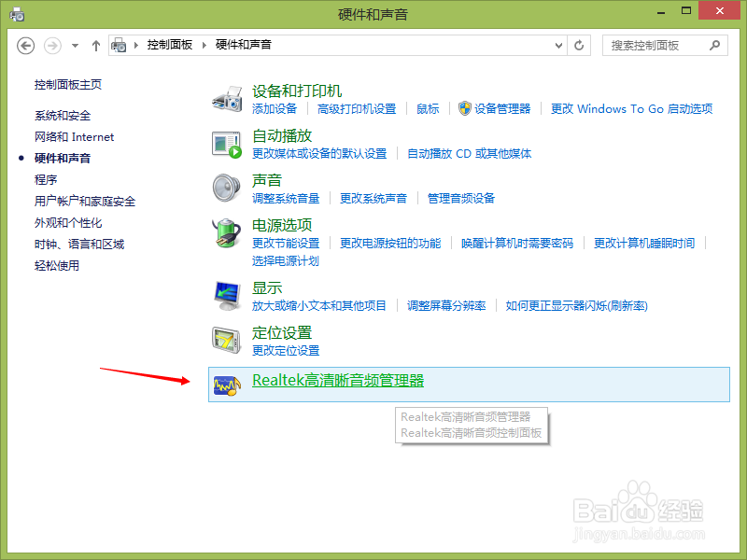Open 用户帐户和家庭安全 category
The height and width of the screenshot is (560, 747).
[85, 201]
